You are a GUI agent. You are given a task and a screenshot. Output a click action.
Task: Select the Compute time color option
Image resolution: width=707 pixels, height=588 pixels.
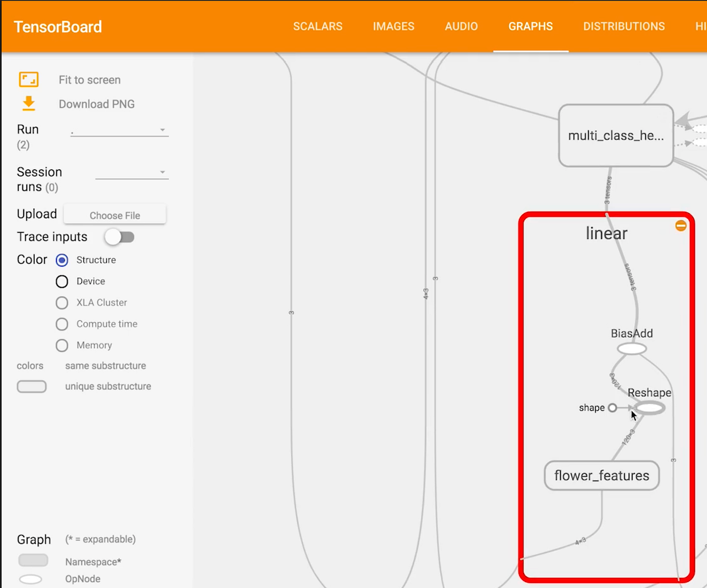point(62,324)
